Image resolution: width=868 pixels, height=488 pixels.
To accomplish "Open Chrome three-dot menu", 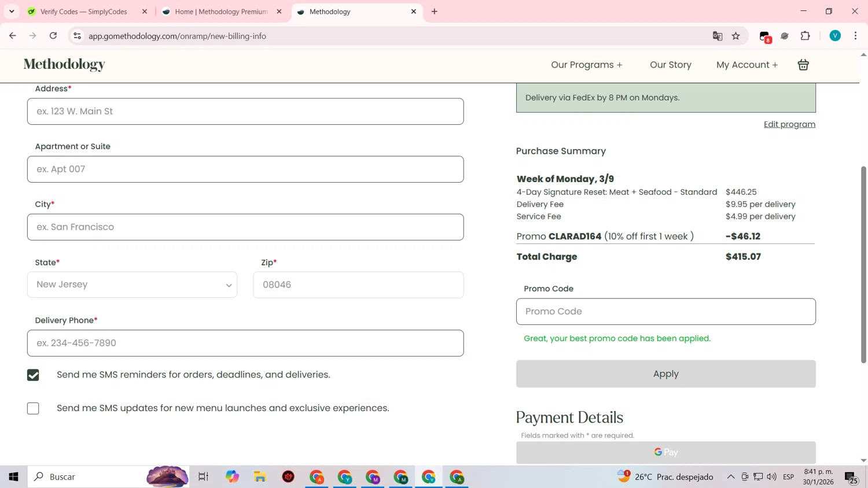I will 855,36.
